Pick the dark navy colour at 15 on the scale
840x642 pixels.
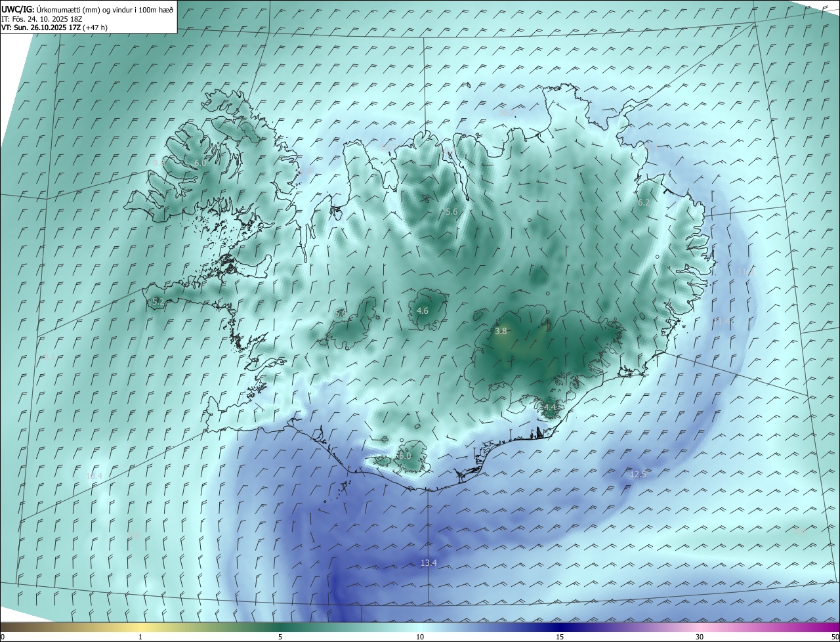click(560, 627)
